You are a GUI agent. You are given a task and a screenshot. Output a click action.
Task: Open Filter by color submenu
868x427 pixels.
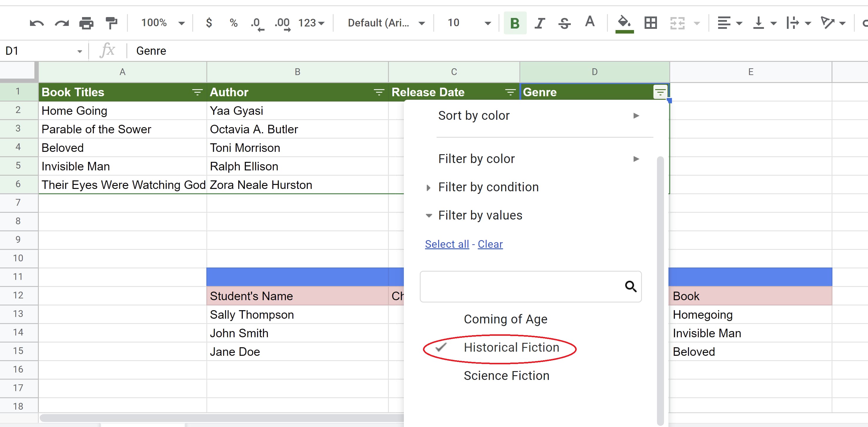pos(538,159)
